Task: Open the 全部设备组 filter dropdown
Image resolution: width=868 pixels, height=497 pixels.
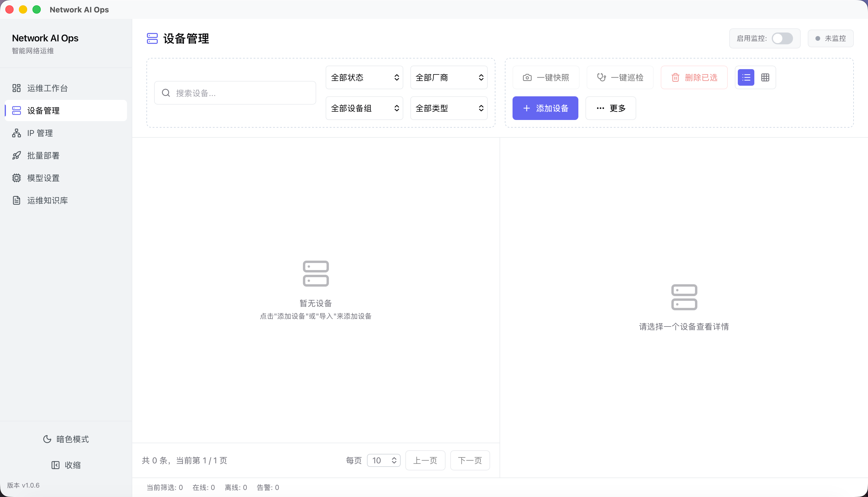Action: (x=364, y=108)
